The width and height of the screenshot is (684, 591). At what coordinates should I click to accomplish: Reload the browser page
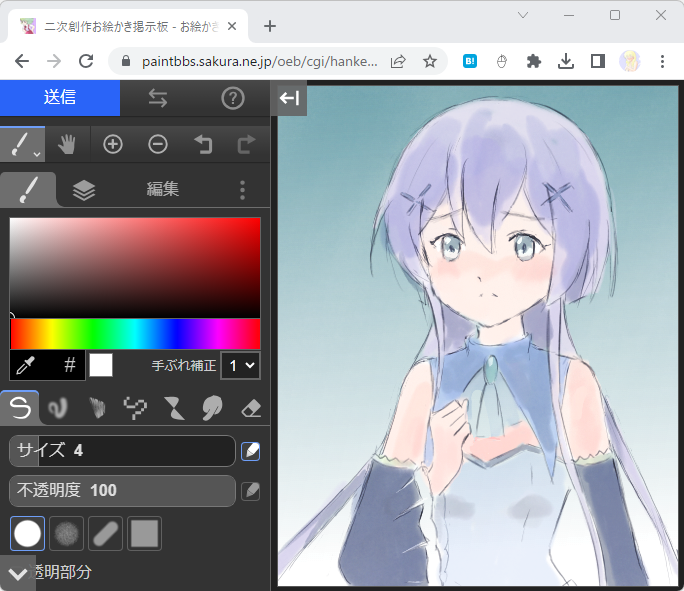click(x=86, y=61)
